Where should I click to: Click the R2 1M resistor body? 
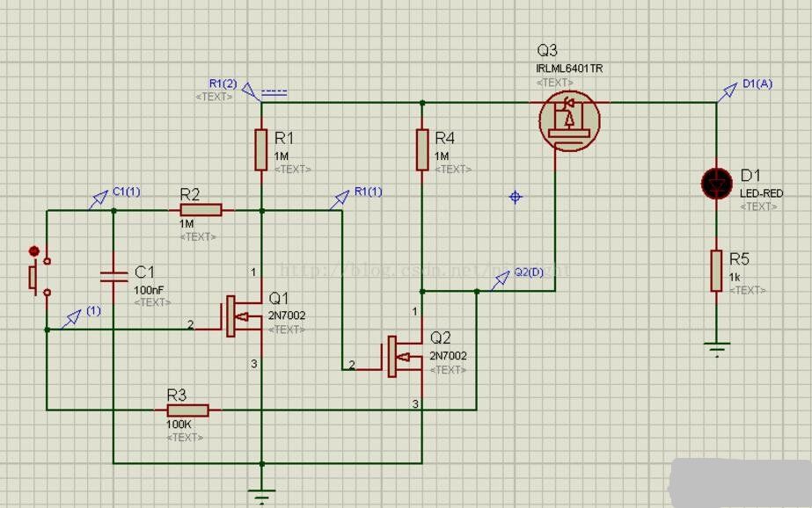pyautogui.click(x=201, y=210)
